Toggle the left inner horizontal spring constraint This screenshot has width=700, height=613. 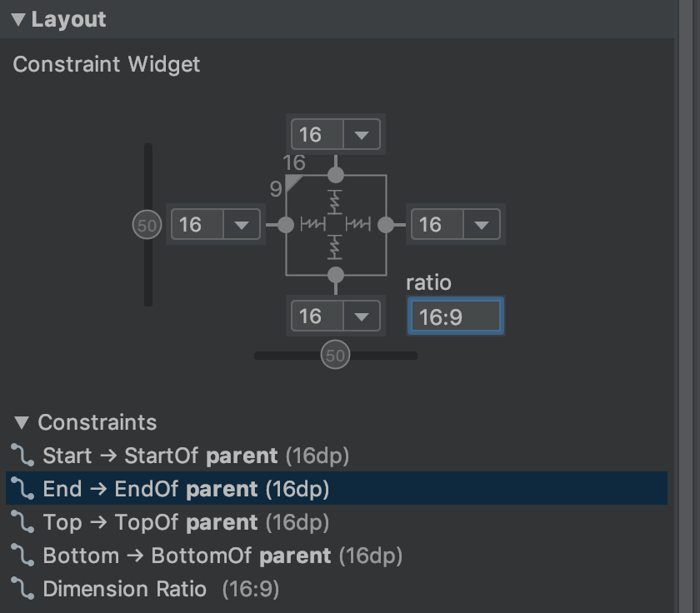tap(312, 224)
